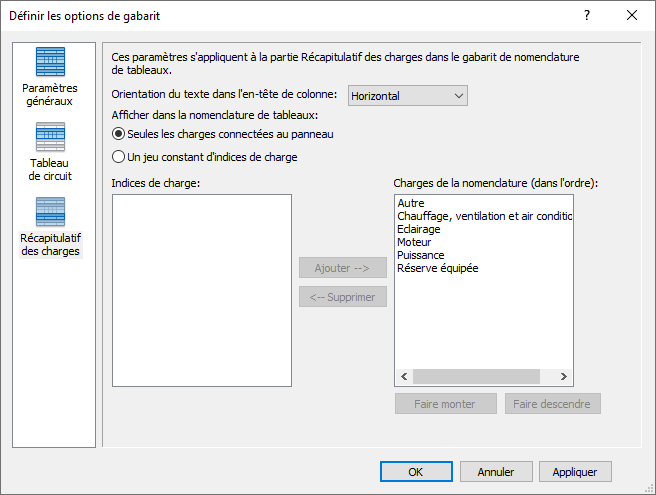This screenshot has height=495, width=656.
Task: Click the help question mark icon
Action: click(x=587, y=15)
